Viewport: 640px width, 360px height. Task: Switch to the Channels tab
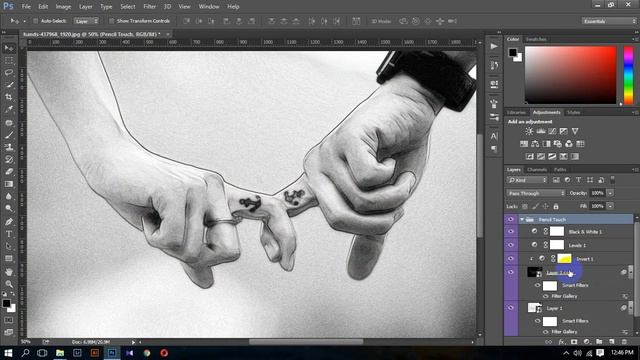(x=537, y=169)
